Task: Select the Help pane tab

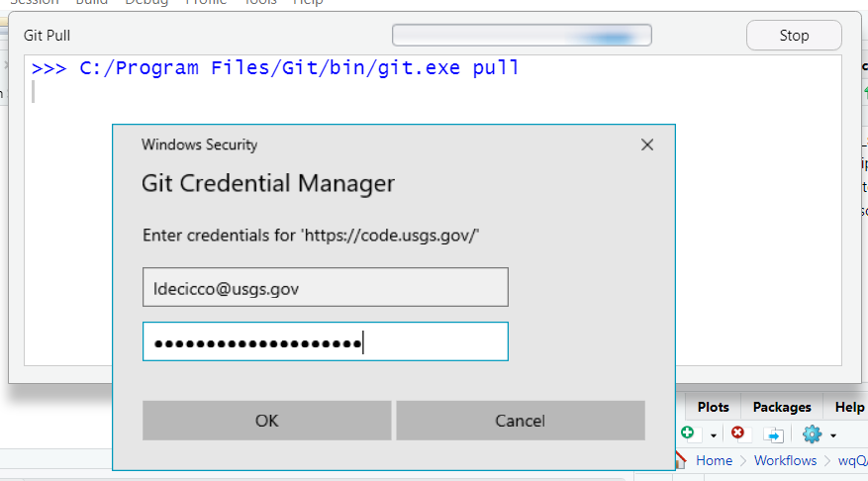Action: coord(849,407)
